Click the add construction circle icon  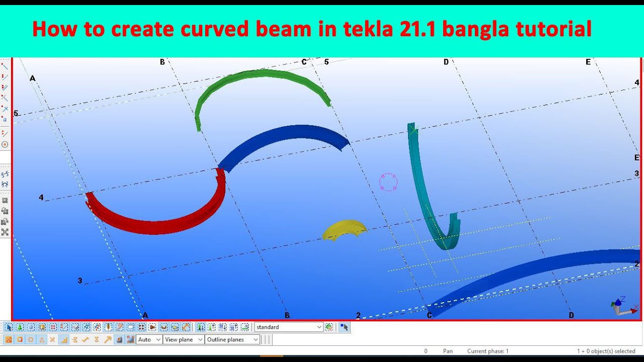pos(5,144)
